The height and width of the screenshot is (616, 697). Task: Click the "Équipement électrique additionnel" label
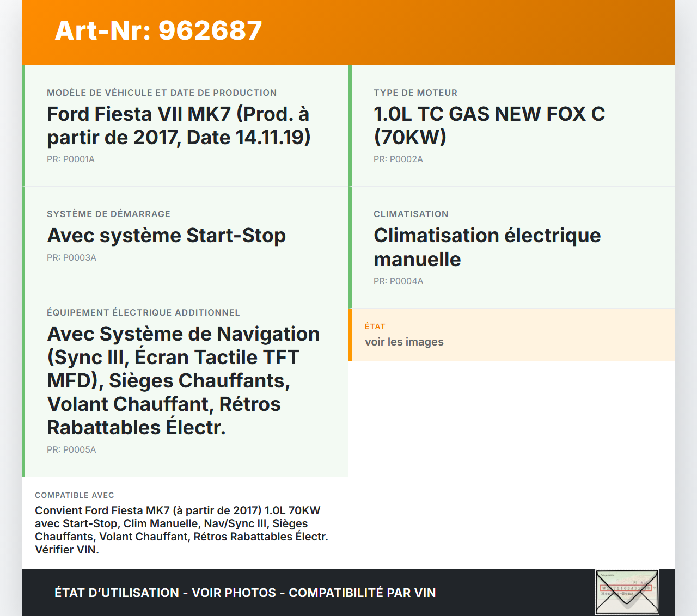pos(143,312)
